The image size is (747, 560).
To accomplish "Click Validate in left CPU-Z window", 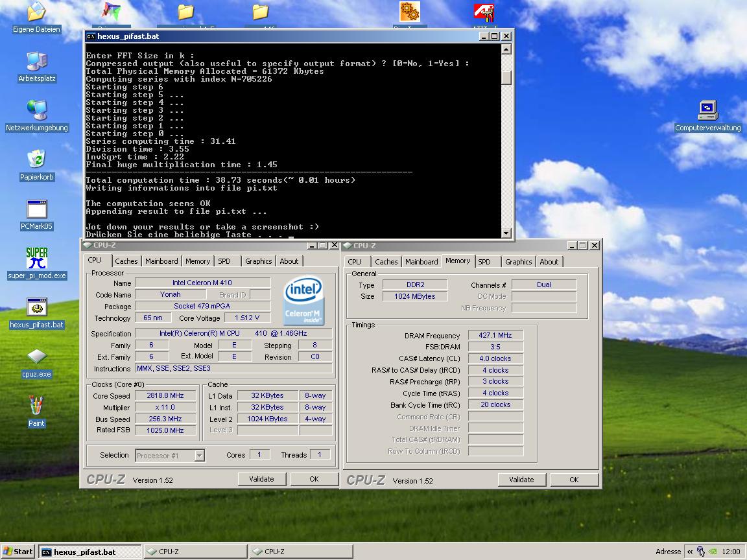I will 262,479.
